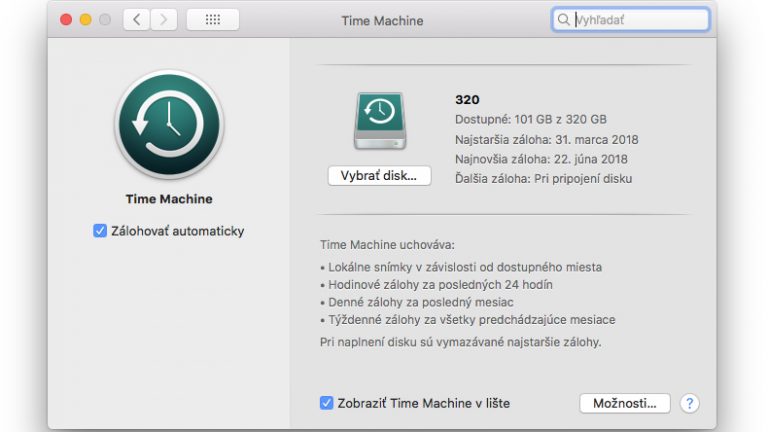Focus the Vyhľadať search field
This screenshot has height=432, width=768.
click(630, 20)
